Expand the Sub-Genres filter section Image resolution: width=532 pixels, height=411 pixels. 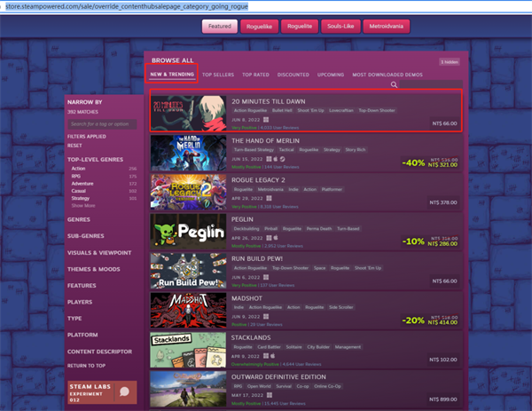(85, 236)
